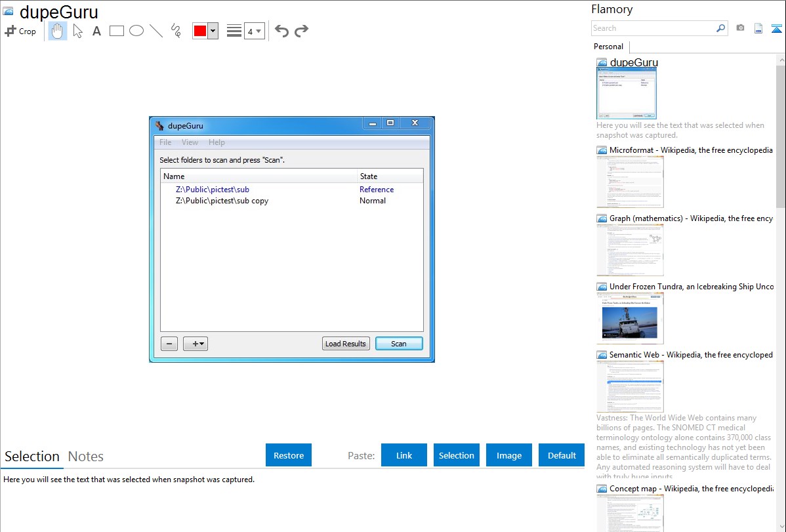Image resolution: width=786 pixels, height=532 pixels.
Task: Click the Paste Selection button
Action: click(x=457, y=455)
